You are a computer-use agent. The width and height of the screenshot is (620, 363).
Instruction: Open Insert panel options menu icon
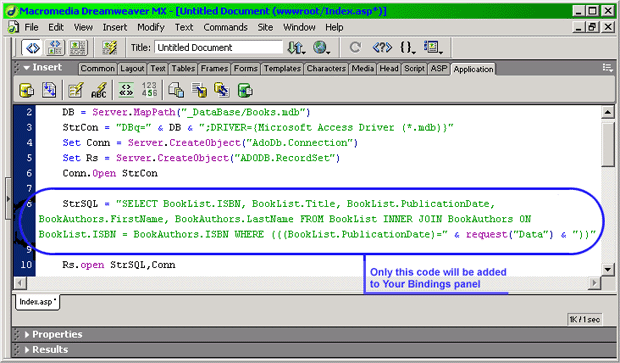click(x=607, y=68)
